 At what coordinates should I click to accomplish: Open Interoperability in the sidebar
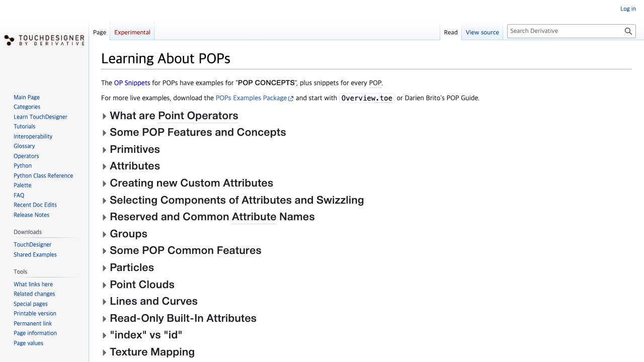pos(33,137)
